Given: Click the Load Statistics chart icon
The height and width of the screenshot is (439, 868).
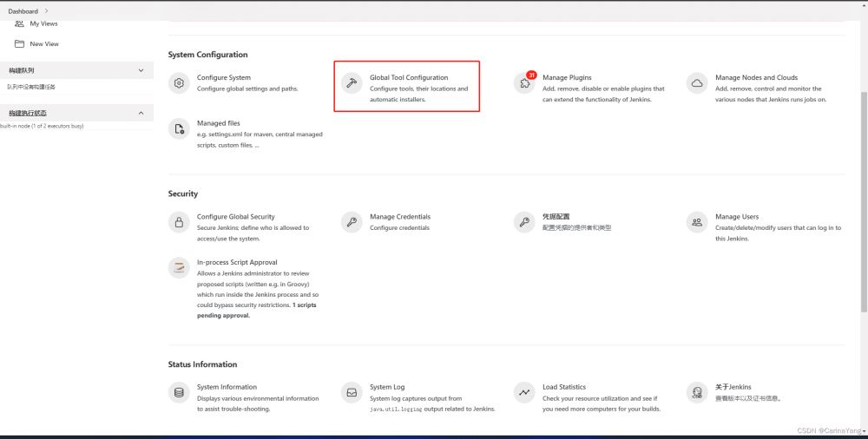Looking at the screenshot, I should coord(524,392).
